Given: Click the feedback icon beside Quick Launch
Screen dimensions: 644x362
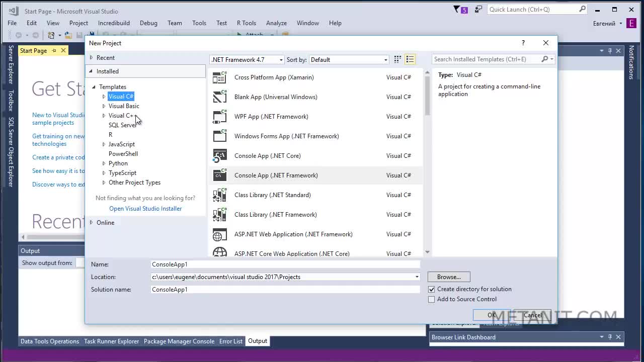Looking at the screenshot, I should pyautogui.click(x=478, y=9).
